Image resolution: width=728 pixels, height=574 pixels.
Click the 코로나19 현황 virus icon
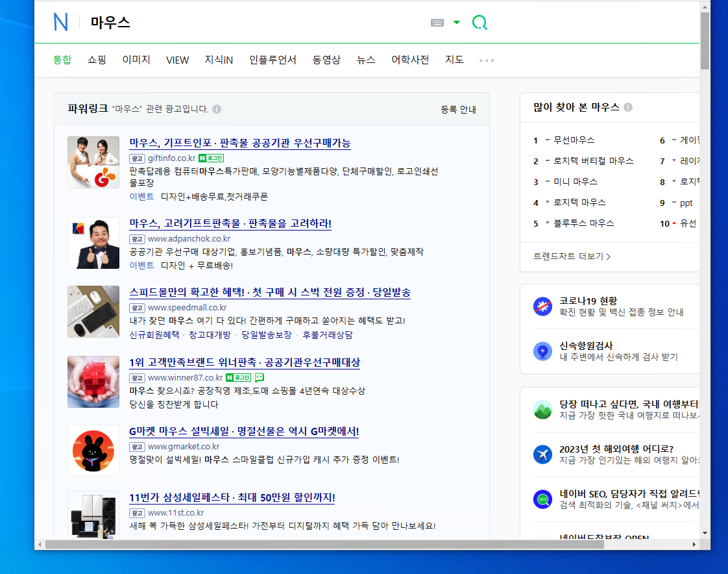[542, 306]
